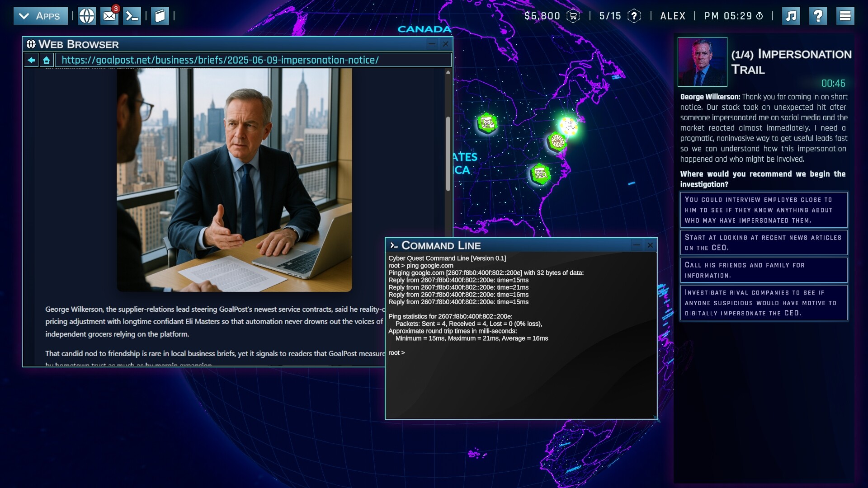
Task: Open the shop via the cart icon
Action: (572, 15)
